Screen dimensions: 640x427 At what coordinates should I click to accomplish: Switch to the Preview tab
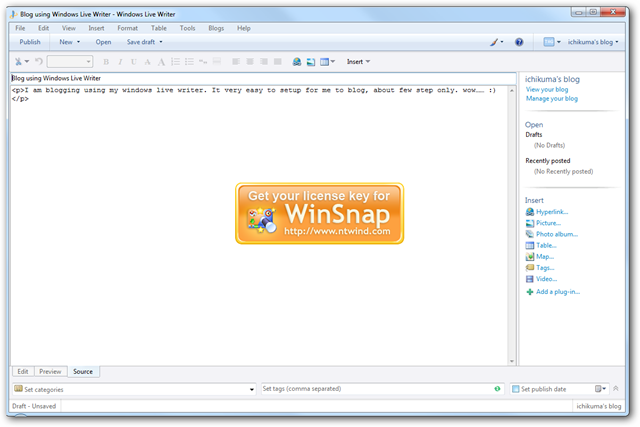coord(50,371)
